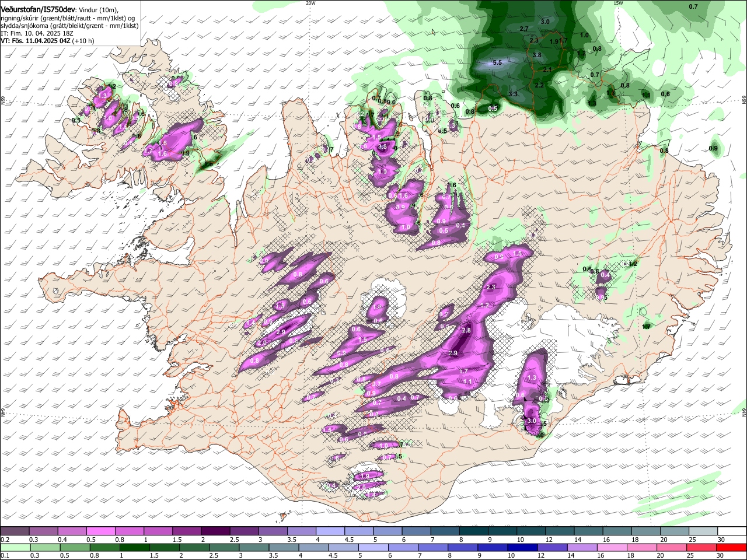747x560 pixels.
Task: Click the darkest purple 2–2.5 snow legend swatch
Action: click(x=215, y=531)
